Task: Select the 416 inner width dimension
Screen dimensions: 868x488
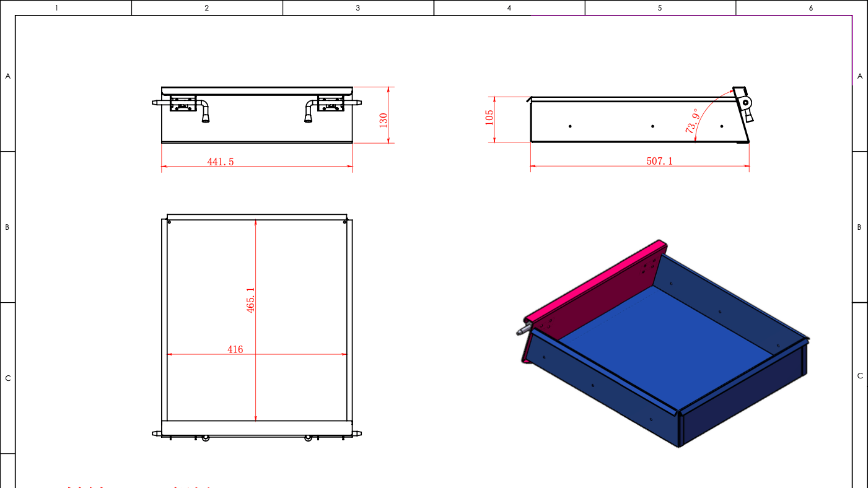Action: (x=235, y=349)
